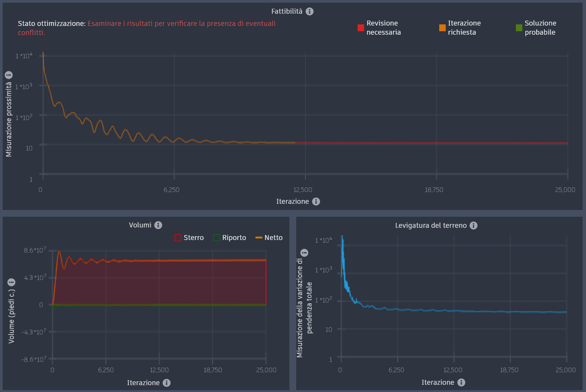Click info icon by Levigatura chart Iterazione
Screen dimensions: 586x392
(x=461, y=382)
